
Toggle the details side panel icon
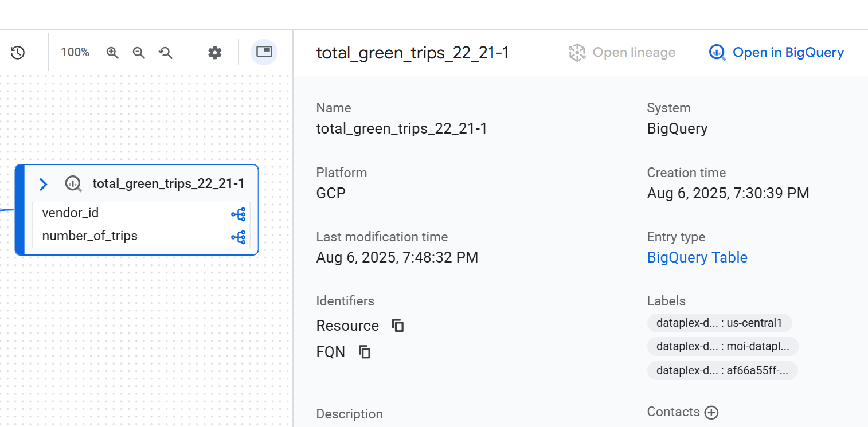pyautogui.click(x=264, y=52)
